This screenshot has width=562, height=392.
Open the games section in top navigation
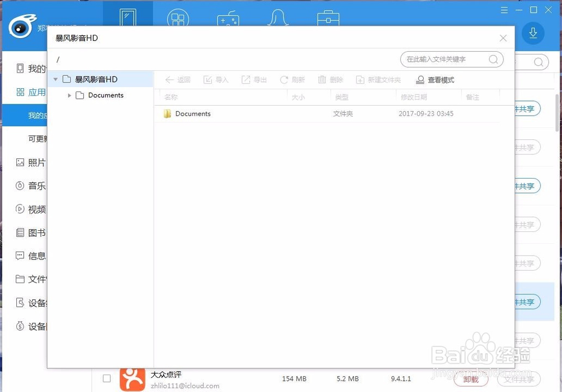coord(228,17)
